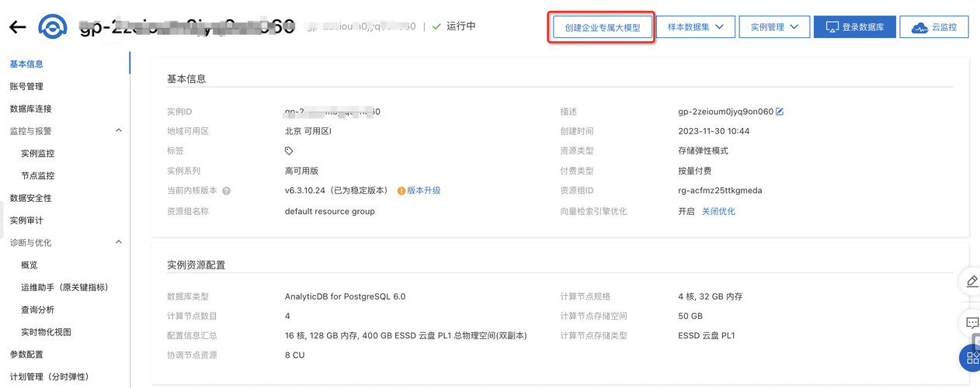Click the 创建企业专属大模型 button
The width and height of the screenshot is (980, 388).
pyautogui.click(x=603, y=27)
